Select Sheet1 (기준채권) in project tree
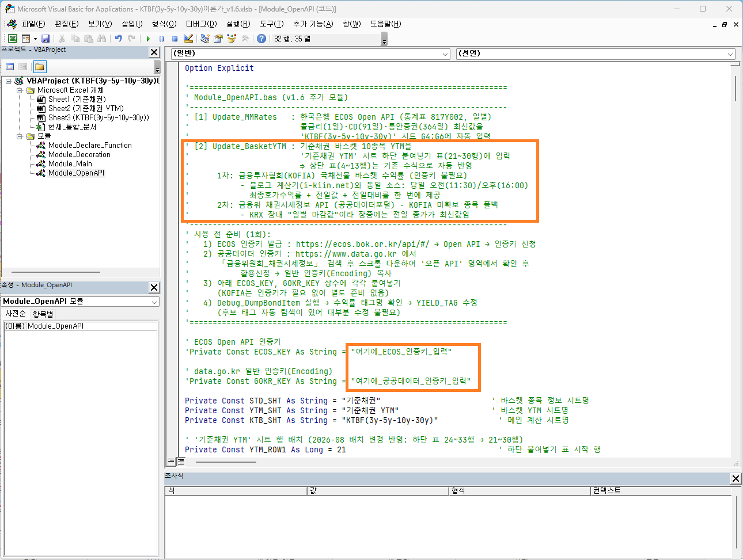The image size is (743, 560). 77,100
